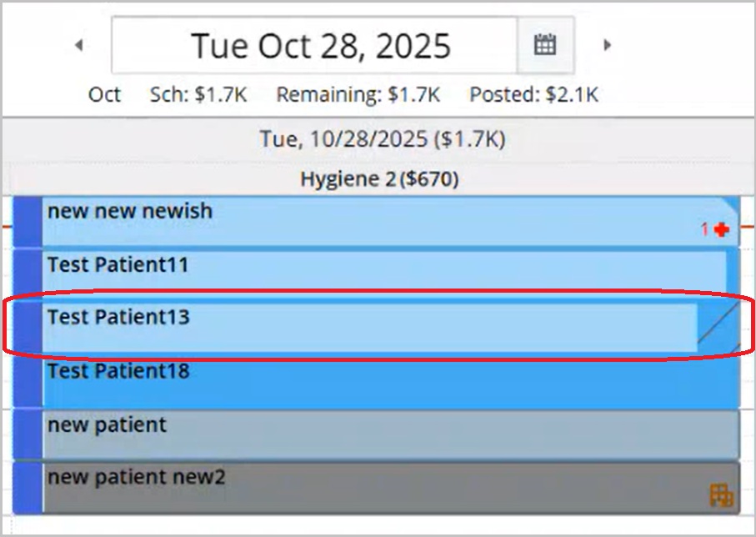Screen dimensions: 756x537
Task: Click the diagonal corner marker on Test Patient13
Action: (719, 325)
